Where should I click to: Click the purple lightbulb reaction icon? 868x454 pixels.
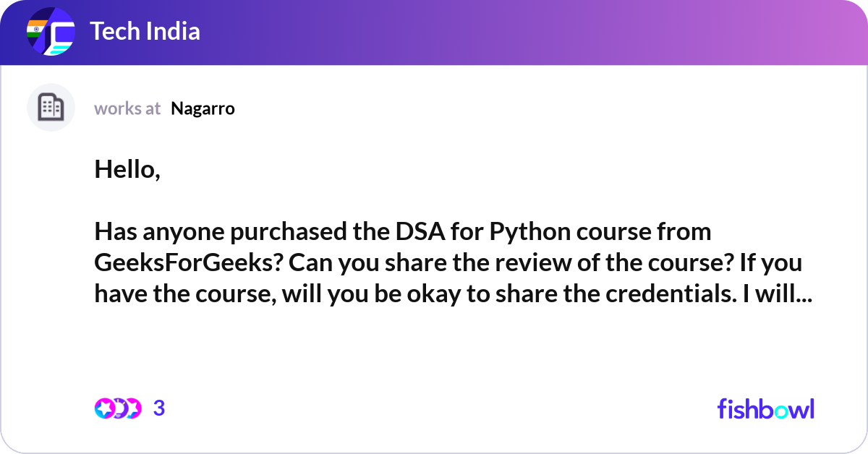[119, 408]
